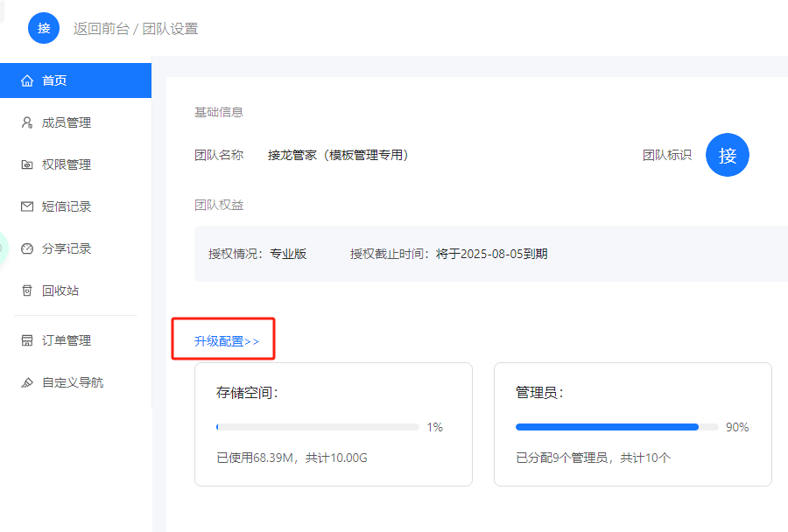The width and height of the screenshot is (788, 532).
Task: Click 团队设置 breadcrumb text
Action: [171, 29]
